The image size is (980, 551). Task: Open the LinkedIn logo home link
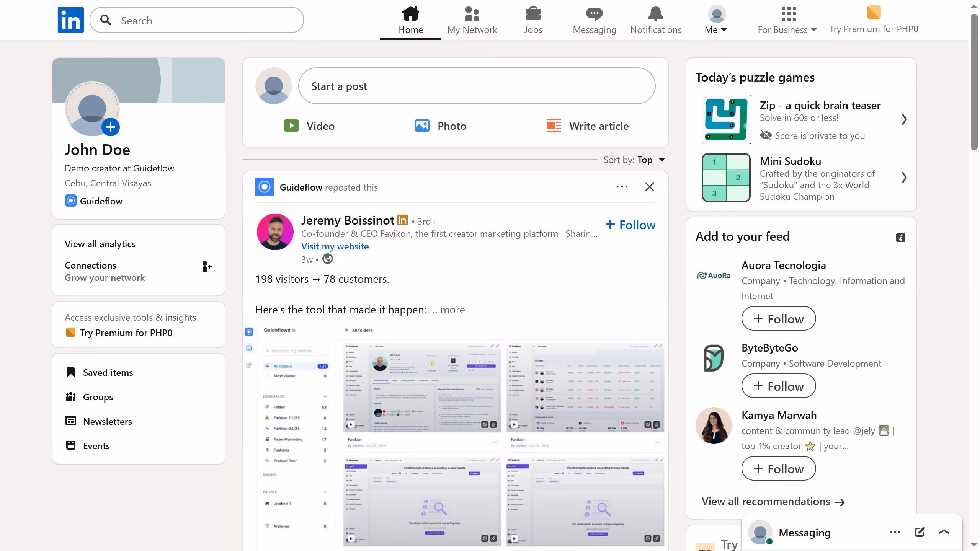click(x=71, y=20)
